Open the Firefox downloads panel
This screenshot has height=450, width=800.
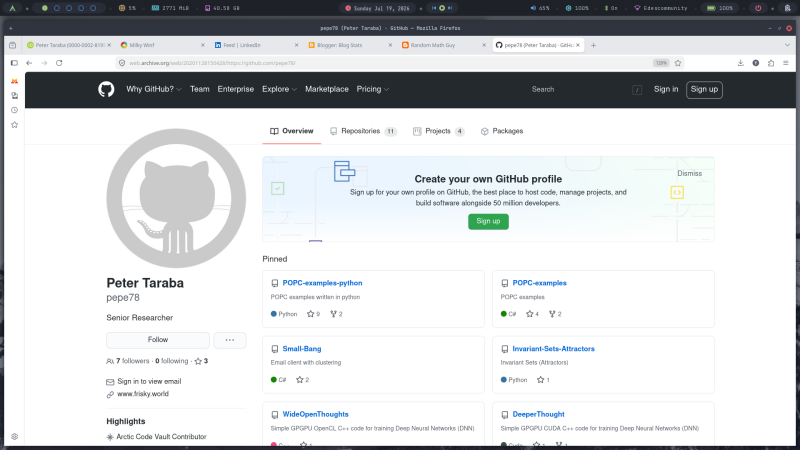tap(740, 63)
